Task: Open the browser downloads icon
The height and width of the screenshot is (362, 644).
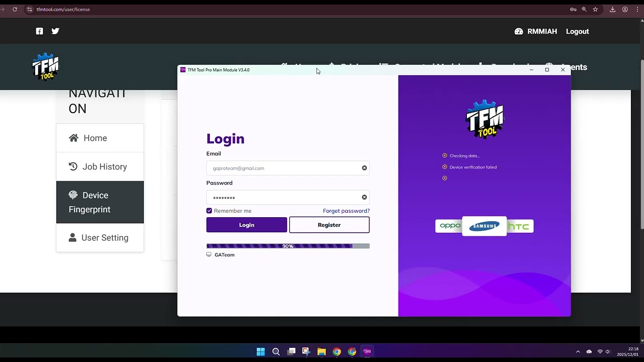Action: tap(612, 9)
